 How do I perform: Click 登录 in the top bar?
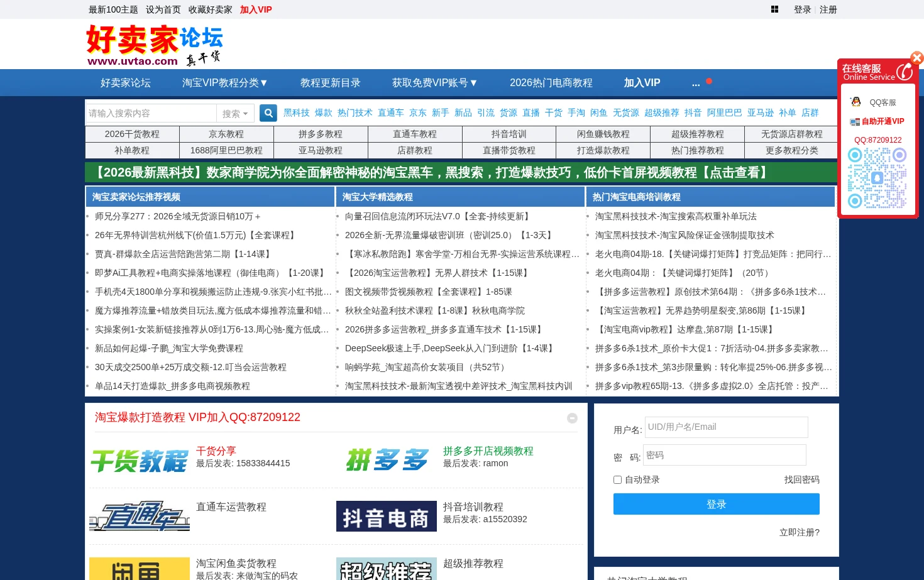[803, 9]
